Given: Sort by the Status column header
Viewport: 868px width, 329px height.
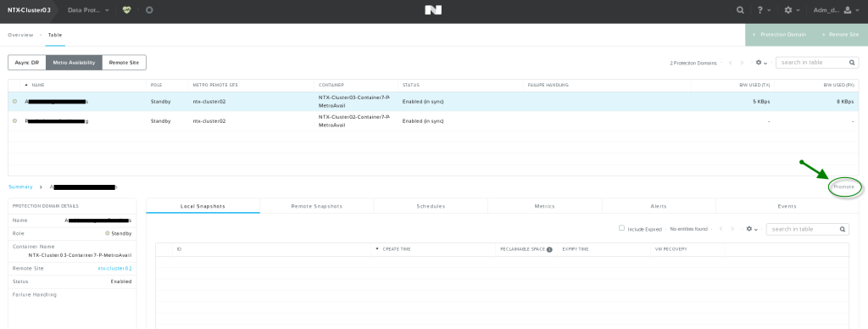Looking at the screenshot, I should (x=411, y=86).
